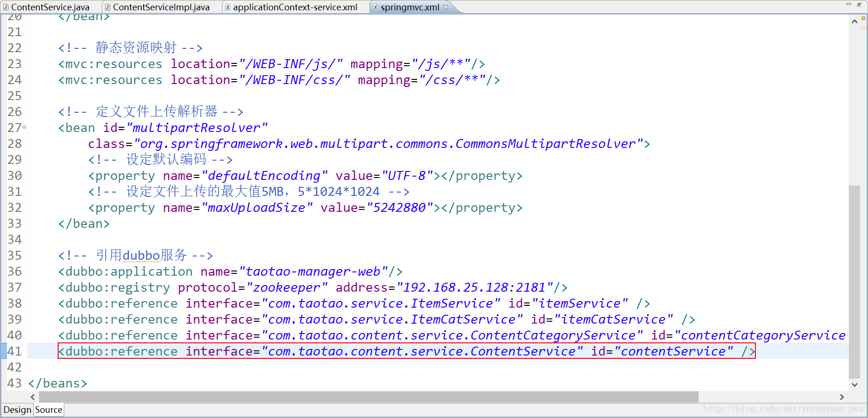This screenshot has height=418, width=868.
Task: Switch to the Source view tab
Action: coord(49,410)
